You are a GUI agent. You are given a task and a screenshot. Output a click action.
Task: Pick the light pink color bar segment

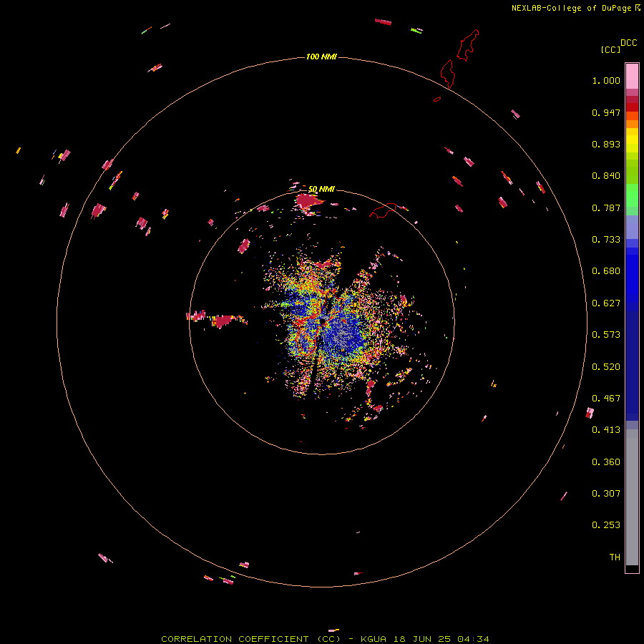pyautogui.click(x=632, y=77)
